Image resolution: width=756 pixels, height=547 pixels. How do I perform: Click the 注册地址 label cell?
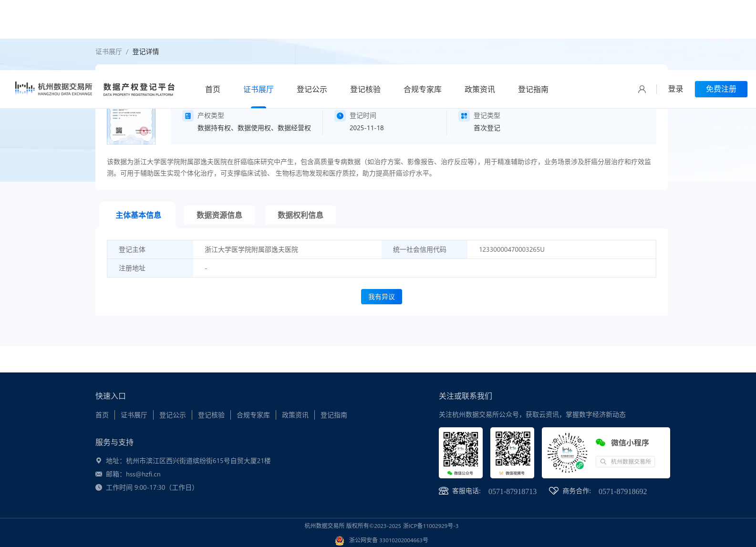[150, 268]
